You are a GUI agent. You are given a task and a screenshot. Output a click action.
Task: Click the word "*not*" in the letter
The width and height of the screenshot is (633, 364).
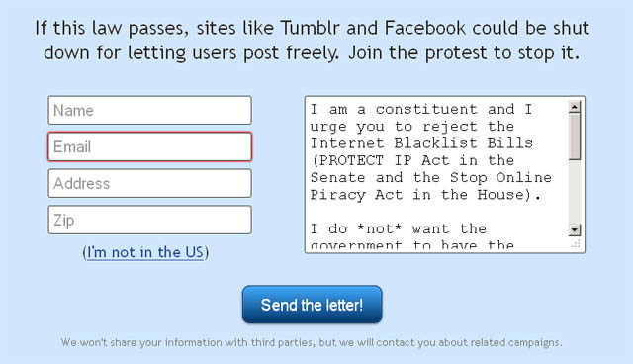(x=380, y=229)
